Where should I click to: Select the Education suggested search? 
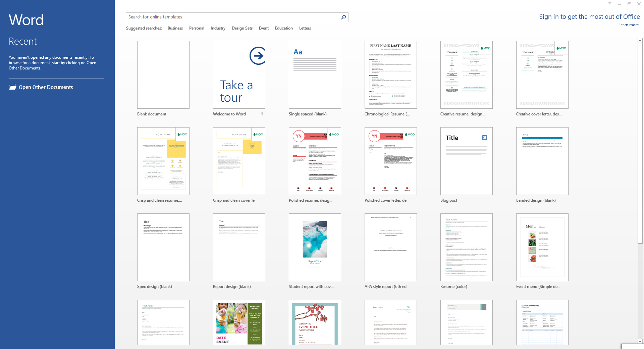click(x=284, y=28)
